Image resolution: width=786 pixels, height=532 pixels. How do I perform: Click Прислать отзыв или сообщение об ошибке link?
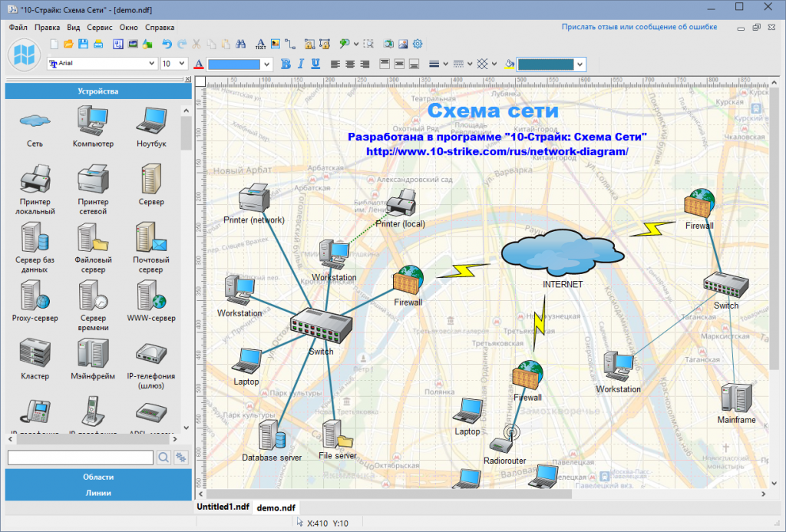tap(639, 27)
